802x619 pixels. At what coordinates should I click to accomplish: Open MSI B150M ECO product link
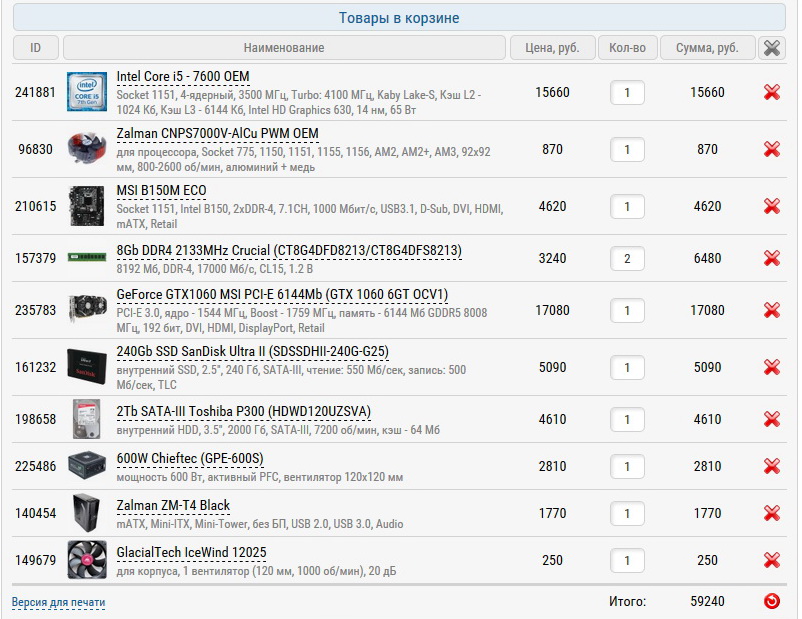[x=161, y=191]
